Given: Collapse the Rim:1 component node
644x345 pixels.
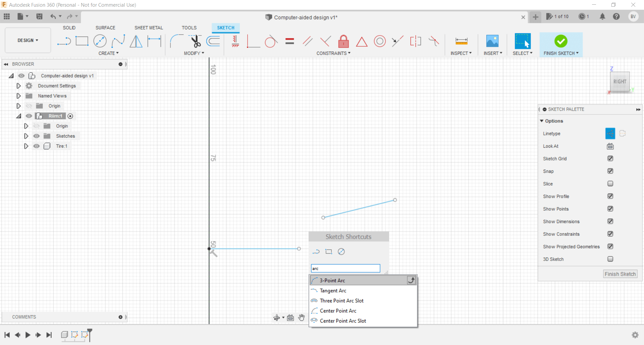Looking at the screenshot, I should (x=18, y=116).
